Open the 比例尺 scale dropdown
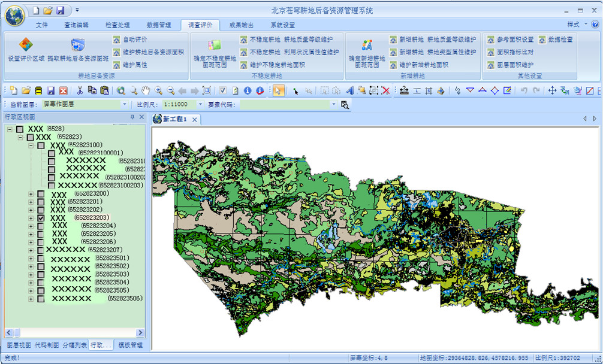The width and height of the screenshot is (603, 364). [x=200, y=104]
